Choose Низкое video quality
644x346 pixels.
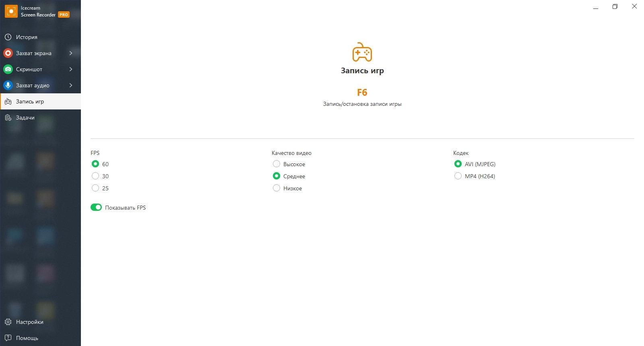(x=277, y=188)
